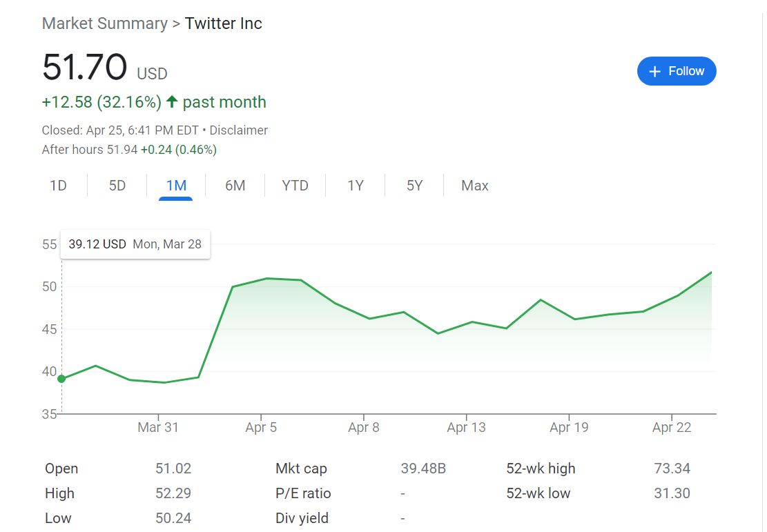The height and width of the screenshot is (532, 767).
Task: Switch to the 5Y chart view
Action: coord(414,186)
